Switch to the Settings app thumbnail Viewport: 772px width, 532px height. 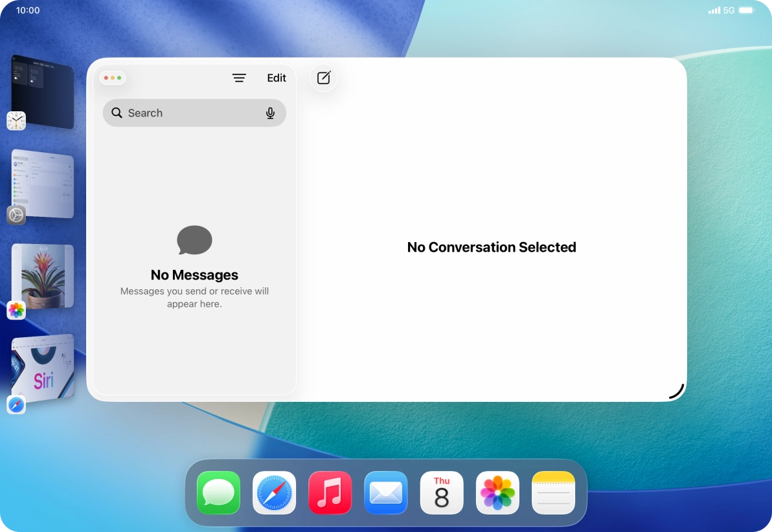[x=42, y=184]
